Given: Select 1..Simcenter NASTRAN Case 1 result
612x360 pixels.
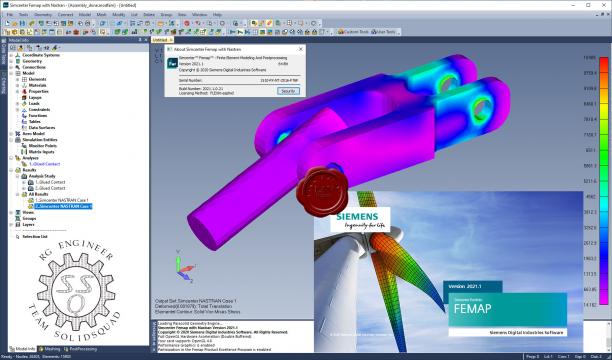Looking at the screenshot, I should click(61, 200).
